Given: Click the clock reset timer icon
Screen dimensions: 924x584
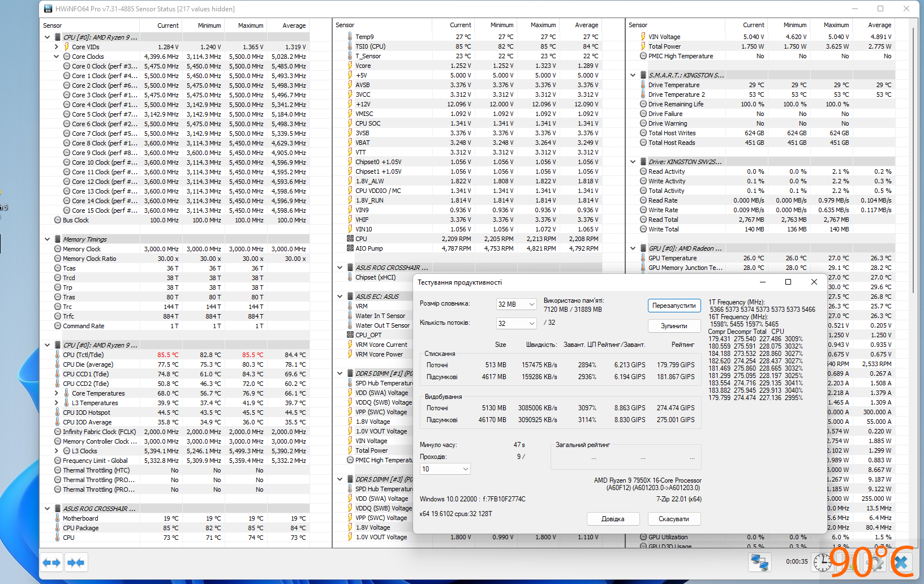Looking at the screenshot, I should coord(822,562).
